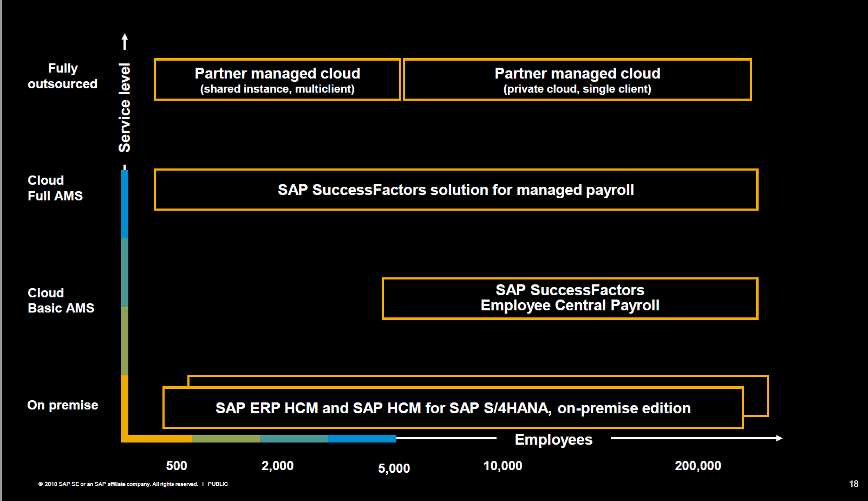Select the Partner managed cloud (shared instance) box
The width and height of the screenshot is (868, 501).
(277, 79)
